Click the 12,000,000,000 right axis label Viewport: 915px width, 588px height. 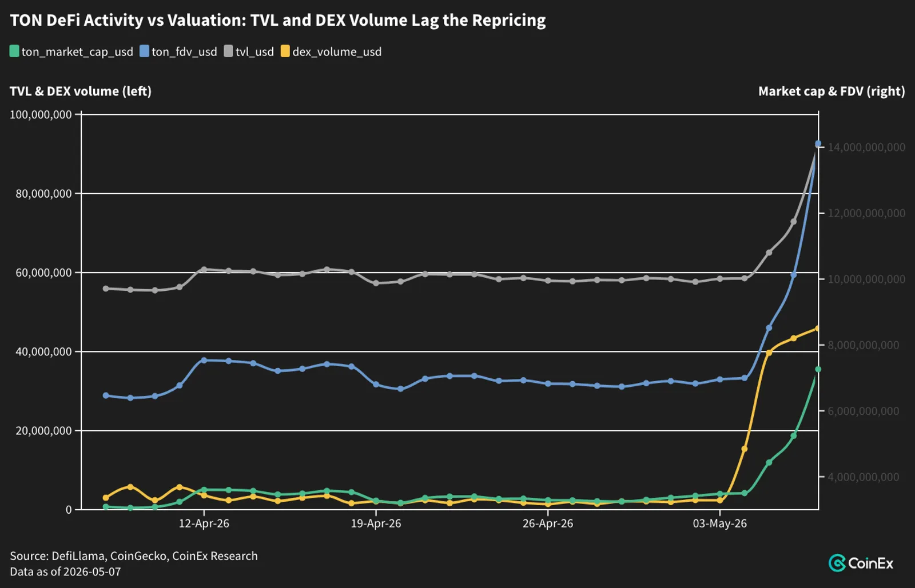(866, 213)
